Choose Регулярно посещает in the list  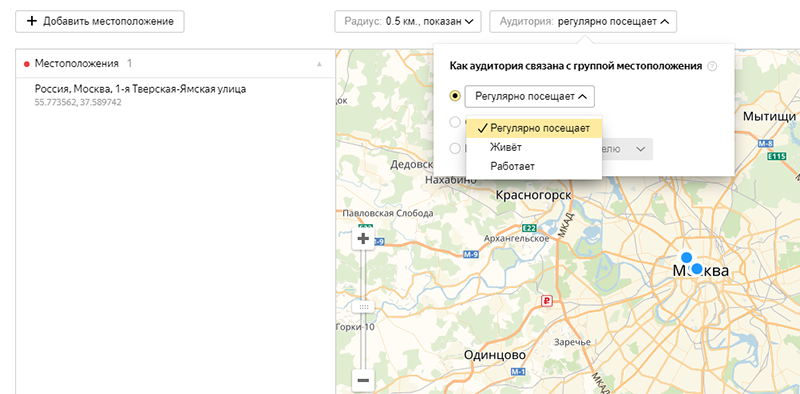pyautogui.click(x=534, y=128)
